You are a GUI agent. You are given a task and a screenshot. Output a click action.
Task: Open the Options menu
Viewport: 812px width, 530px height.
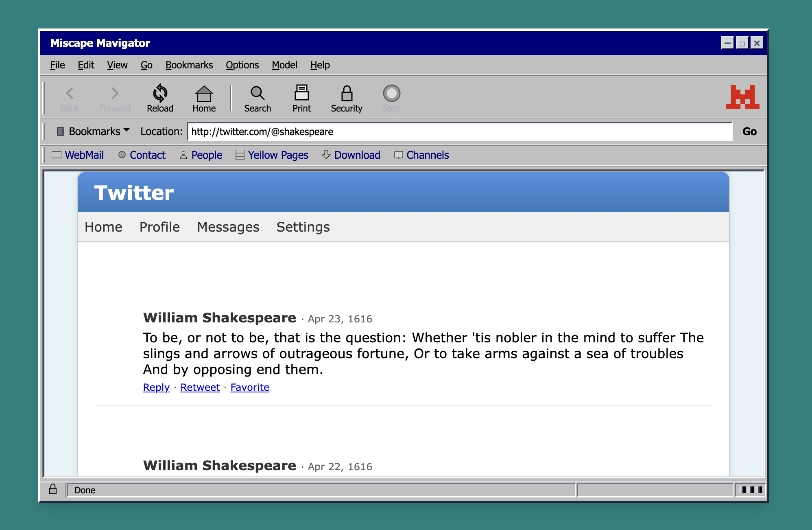pyautogui.click(x=242, y=65)
